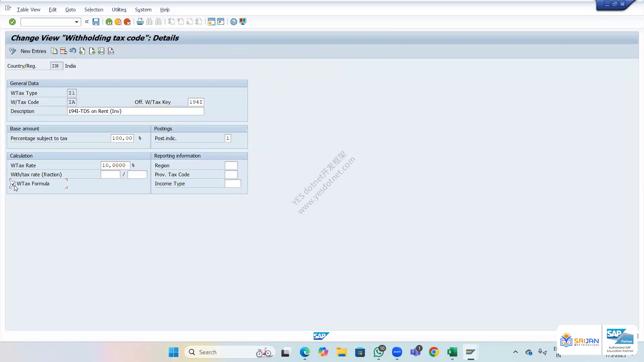The width and height of the screenshot is (644, 362).
Task: Click the Undo Change icon
Action: tap(73, 51)
